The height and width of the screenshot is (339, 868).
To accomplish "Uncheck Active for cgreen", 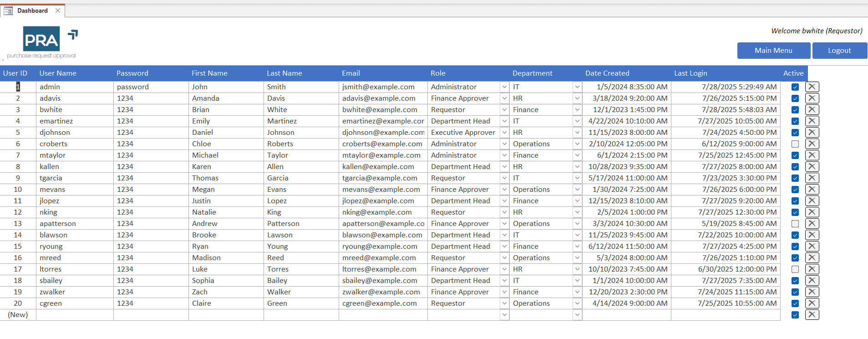I will pos(795,303).
